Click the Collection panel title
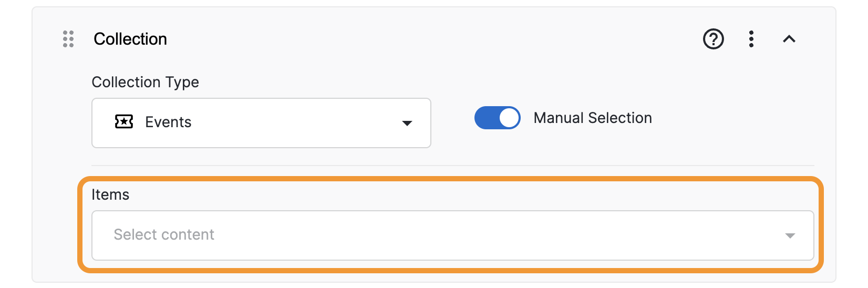Screen dimensions: 868x288 pos(130,39)
